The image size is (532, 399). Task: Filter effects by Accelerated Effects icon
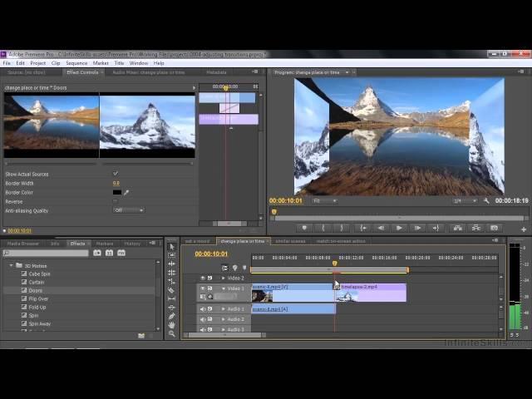pyautogui.click(x=97, y=253)
